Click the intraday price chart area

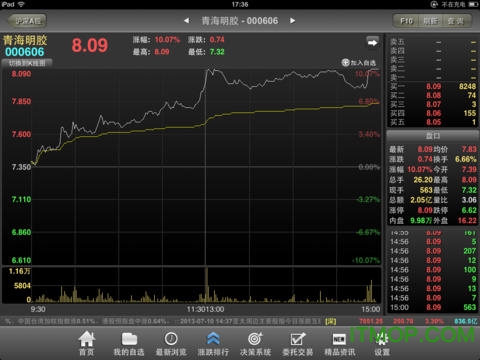click(x=206, y=167)
